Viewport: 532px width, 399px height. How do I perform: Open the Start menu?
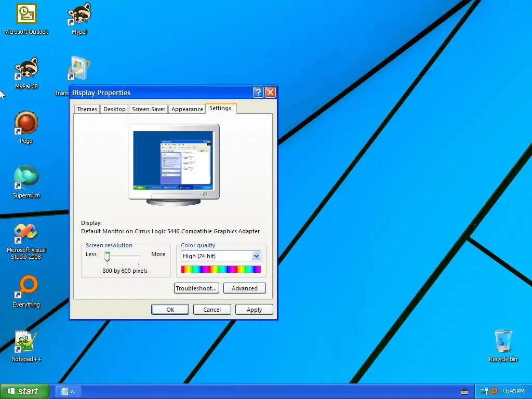(x=25, y=391)
